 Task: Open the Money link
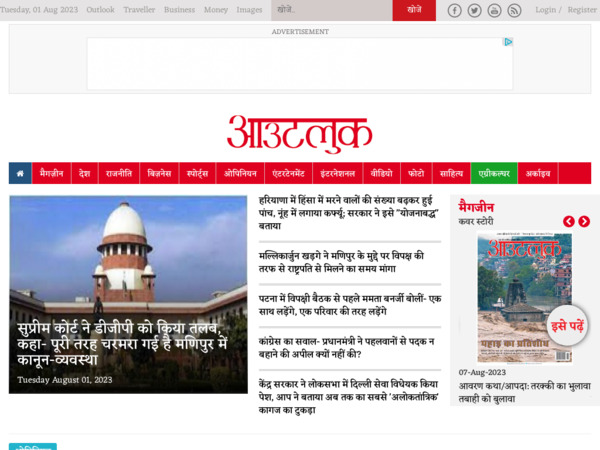216,10
